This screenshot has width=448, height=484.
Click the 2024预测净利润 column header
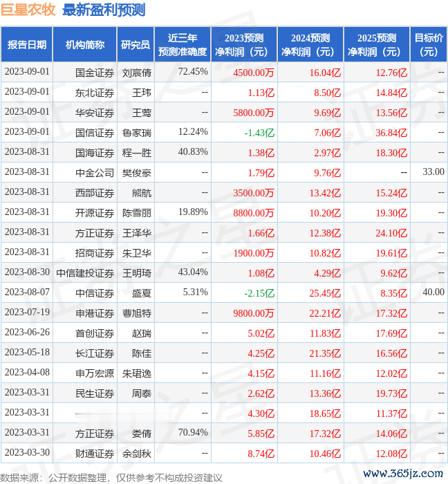[310, 45]
